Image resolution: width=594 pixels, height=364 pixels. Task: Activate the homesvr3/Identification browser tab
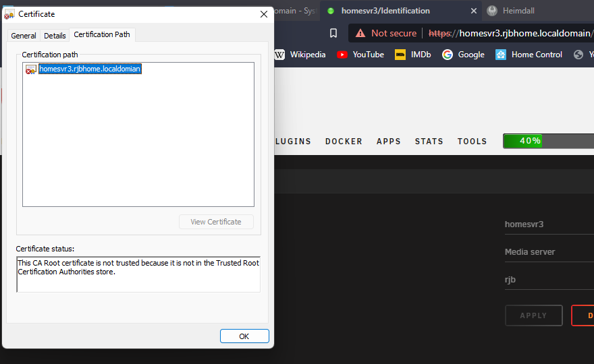point(401,11)
